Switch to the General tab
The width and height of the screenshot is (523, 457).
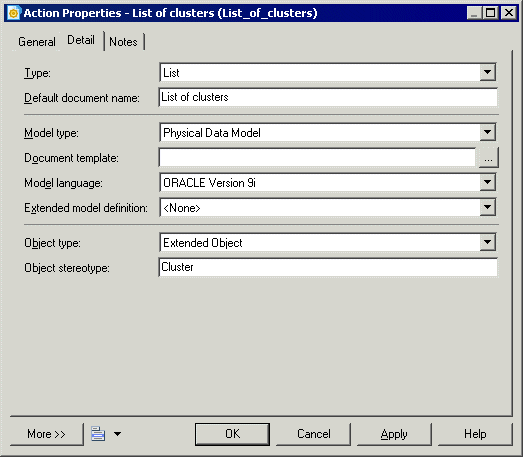pos(37,42)
